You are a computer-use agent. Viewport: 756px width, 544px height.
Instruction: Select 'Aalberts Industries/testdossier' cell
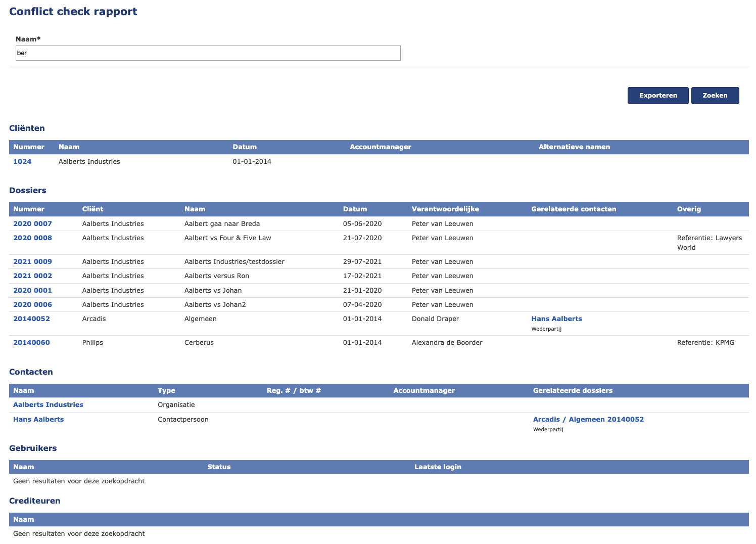click(234, 262)
